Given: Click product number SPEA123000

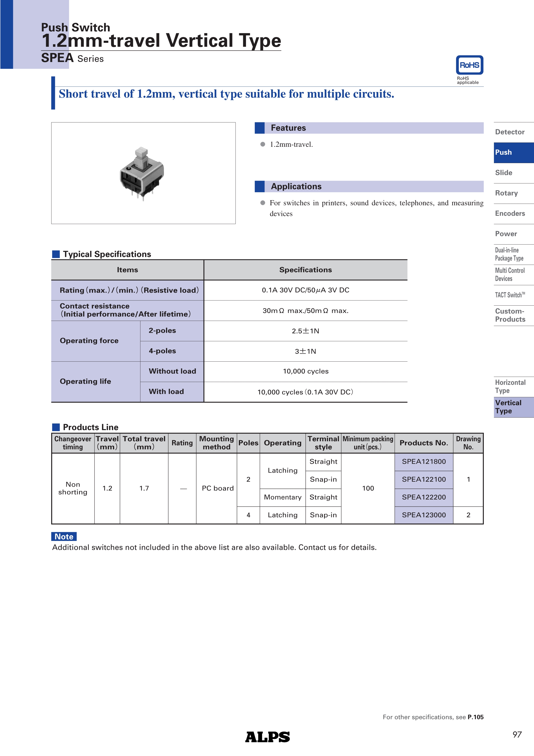Looking at the screenshot, I should click(x=424, y=515).
